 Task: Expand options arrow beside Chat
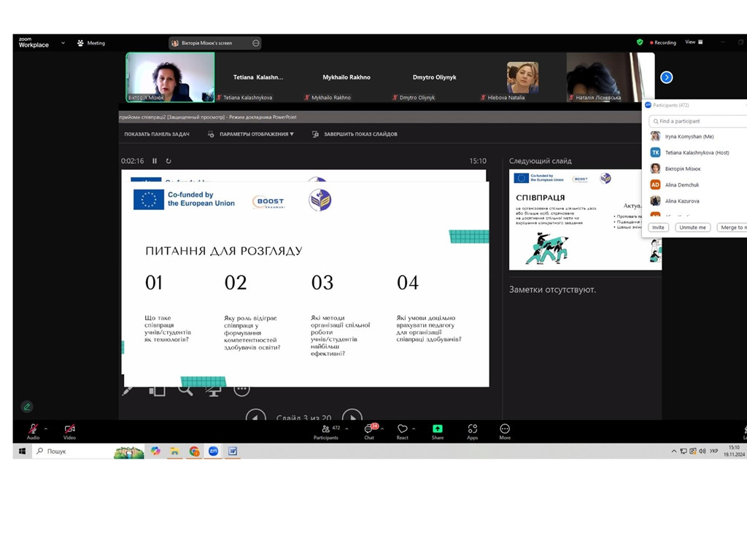click(x=382, y=429)
